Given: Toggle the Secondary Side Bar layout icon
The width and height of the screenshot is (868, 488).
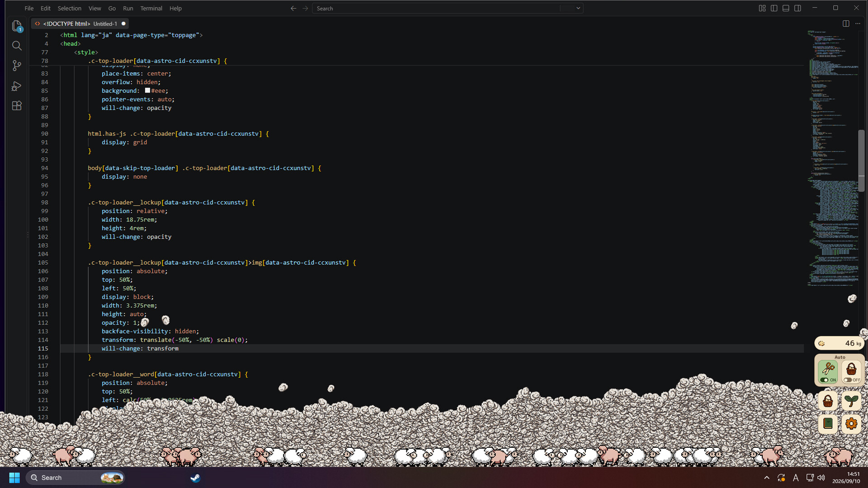Looking at the screenshot, I should click(797, 8).
